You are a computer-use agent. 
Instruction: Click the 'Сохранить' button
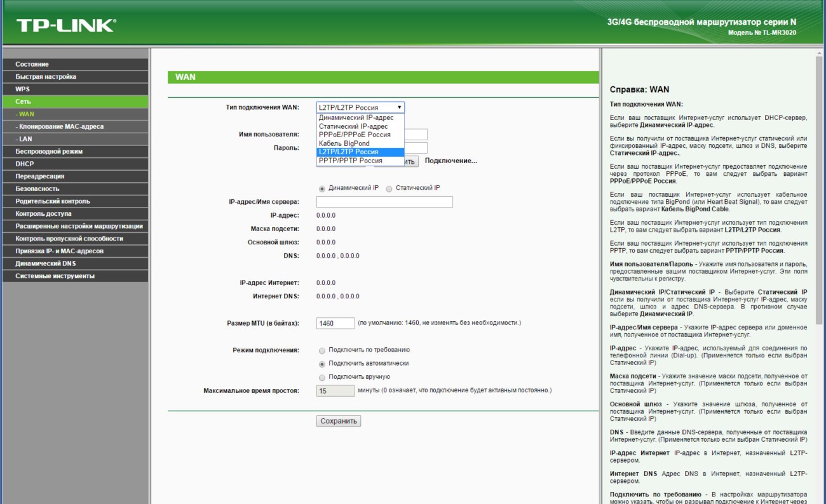coord(339,421)
